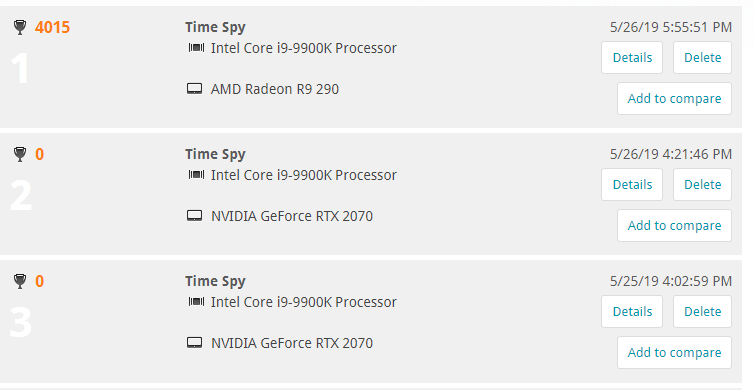754x390 pixels.
Task: Click the GPU icon in the third result's RTX 2070 row
Action: (194, 342)
